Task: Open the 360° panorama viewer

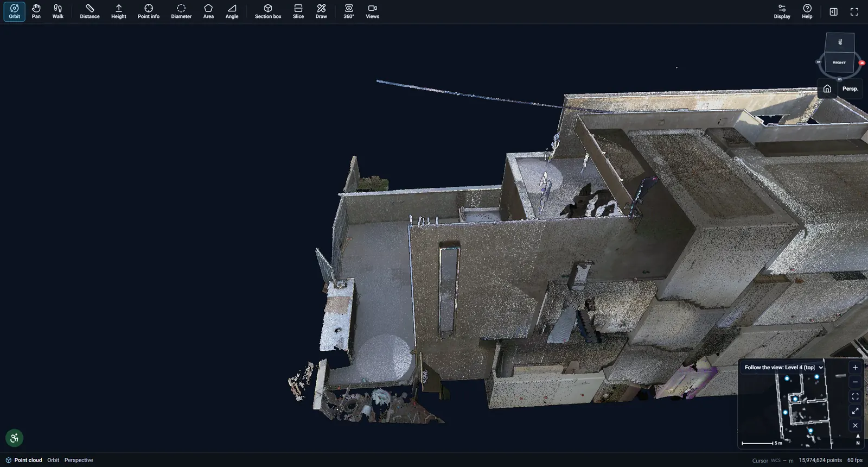Action: click(349, 11)
